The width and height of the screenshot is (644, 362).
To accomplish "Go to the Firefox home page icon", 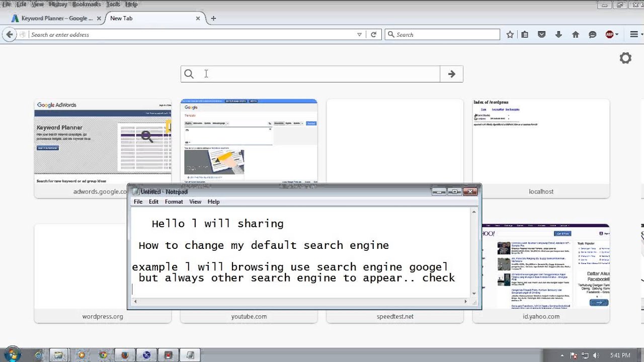I will pyautogui.click(x=576, y=35).
